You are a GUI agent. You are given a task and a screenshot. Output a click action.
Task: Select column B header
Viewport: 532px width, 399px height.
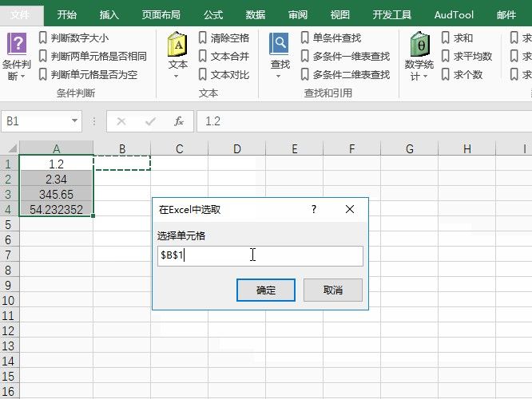[122, 148]
